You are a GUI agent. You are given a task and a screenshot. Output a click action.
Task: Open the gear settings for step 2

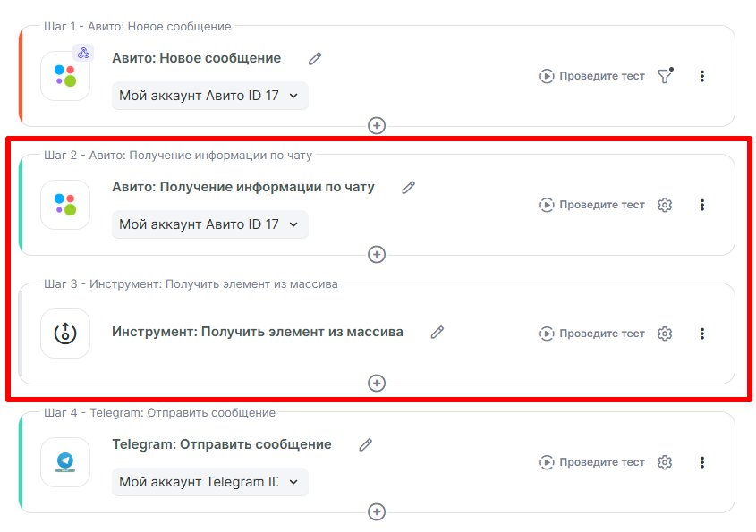click(664, 205)
